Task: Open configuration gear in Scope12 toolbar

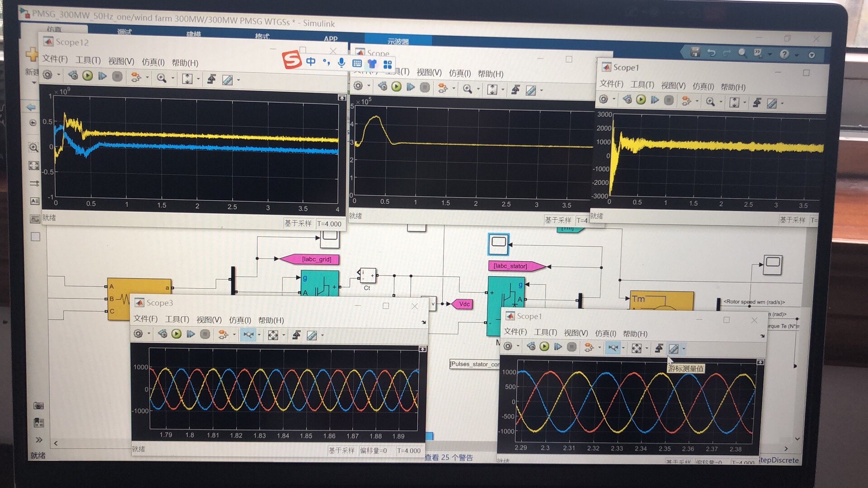Action: click(47, 75)
